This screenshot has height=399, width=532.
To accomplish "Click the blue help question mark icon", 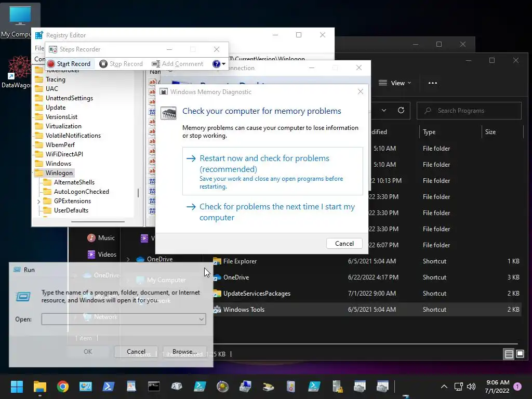I will click(x=217, y=64).
